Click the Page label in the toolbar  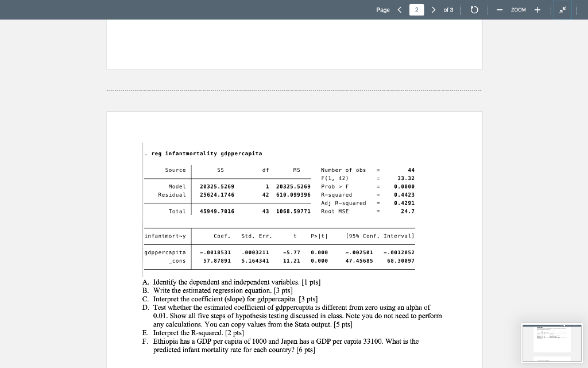pyautogui.click(x=382, y=10)
